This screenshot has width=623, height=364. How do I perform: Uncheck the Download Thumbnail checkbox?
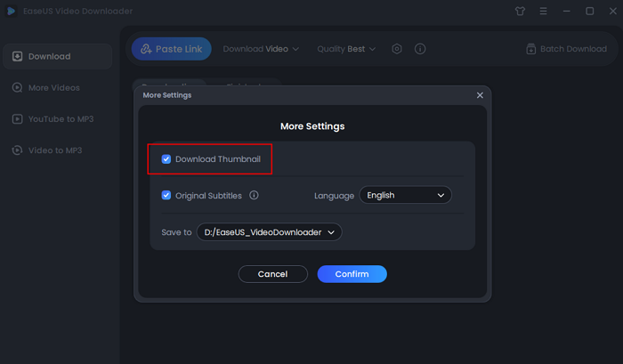166,159
